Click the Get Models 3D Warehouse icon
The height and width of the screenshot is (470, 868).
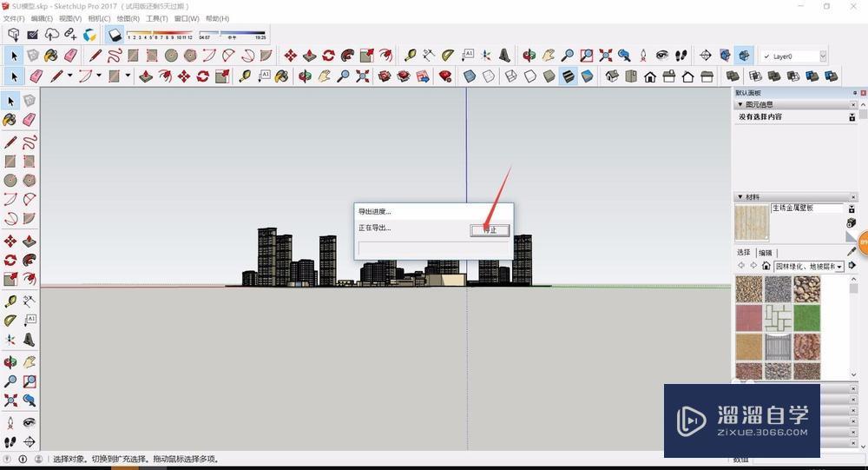point(14,35)
